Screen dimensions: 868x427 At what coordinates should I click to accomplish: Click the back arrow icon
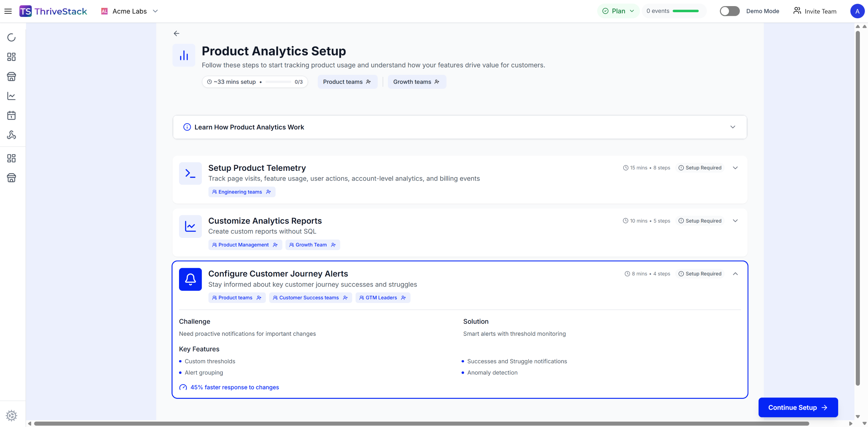click(x=176, y=33)
